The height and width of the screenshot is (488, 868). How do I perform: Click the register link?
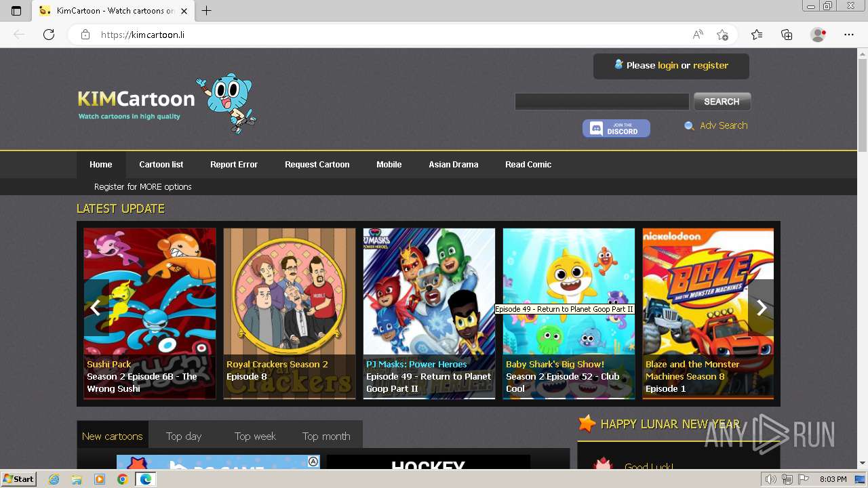click(x=711, y=66)
